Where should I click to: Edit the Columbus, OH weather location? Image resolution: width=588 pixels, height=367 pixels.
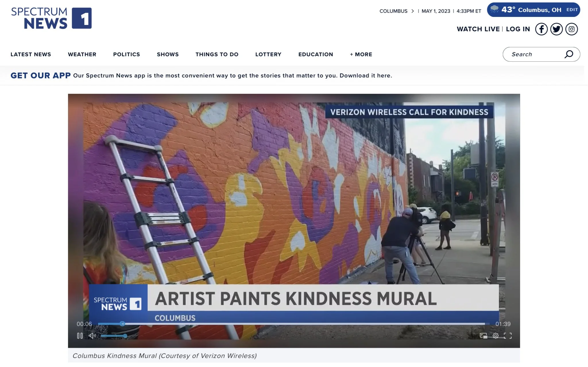click(572, 10)
